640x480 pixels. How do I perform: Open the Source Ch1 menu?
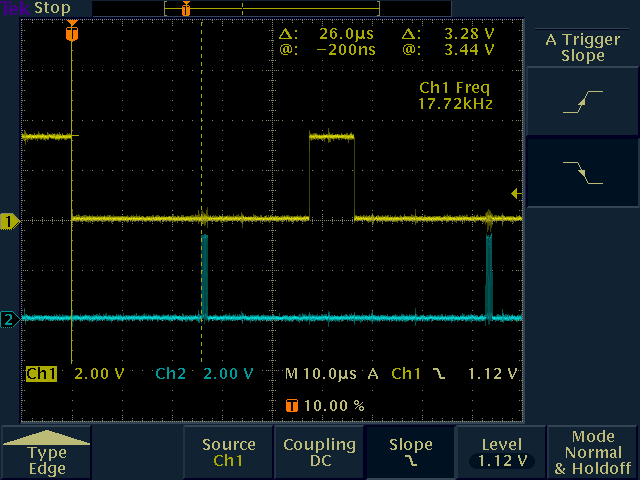coord(228,452)
